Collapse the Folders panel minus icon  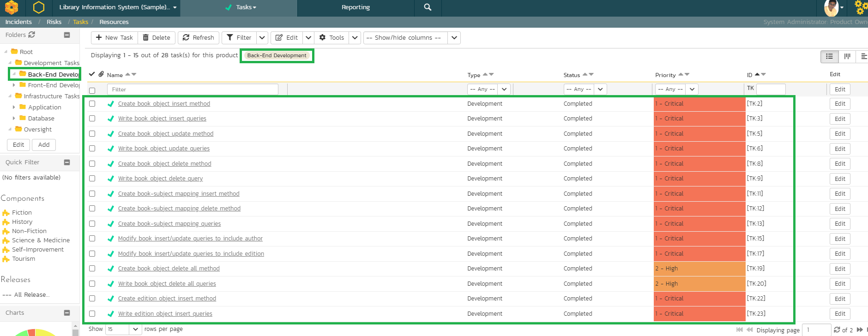(x=67, y=35)
